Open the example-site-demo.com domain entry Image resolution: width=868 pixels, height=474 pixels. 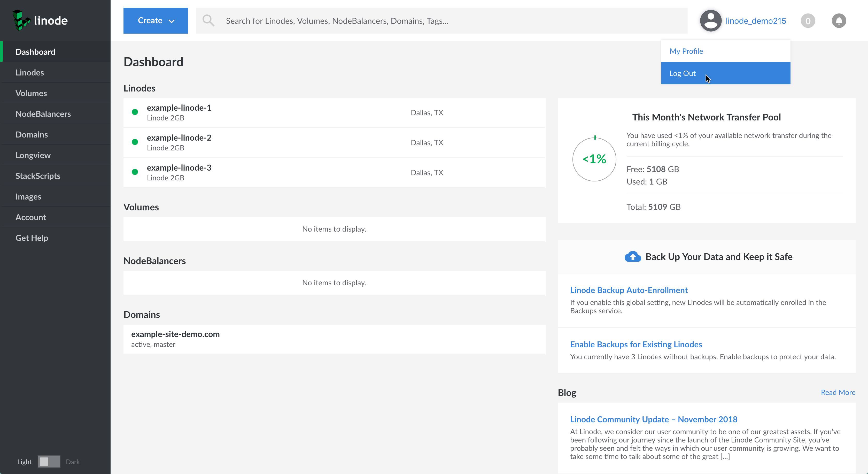pos(175,334)
